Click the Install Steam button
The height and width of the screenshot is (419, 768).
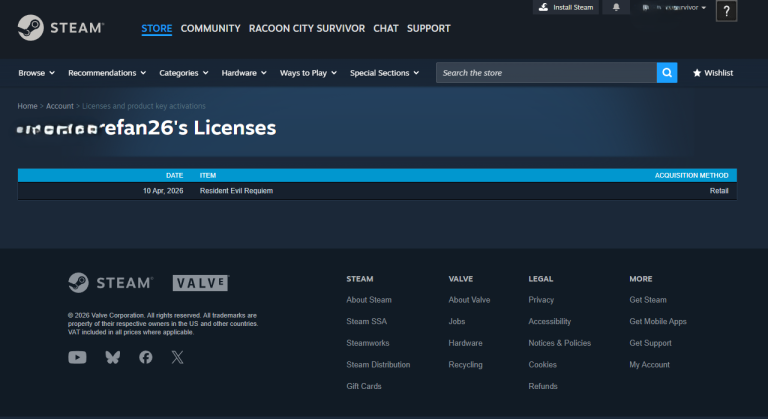[x=566, y=8]
